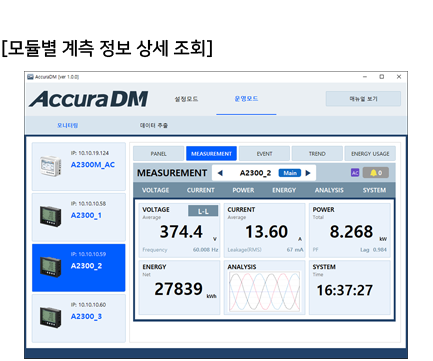Open the waveform analysis chart thumbnail
The image size is (433, 361).
(264, 292)
